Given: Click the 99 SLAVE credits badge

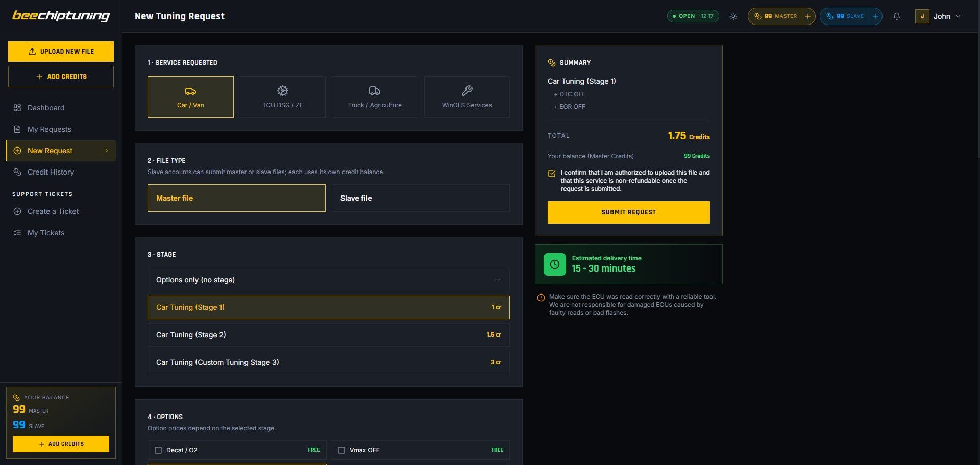Looking at the screenshot, I should 844,16.
